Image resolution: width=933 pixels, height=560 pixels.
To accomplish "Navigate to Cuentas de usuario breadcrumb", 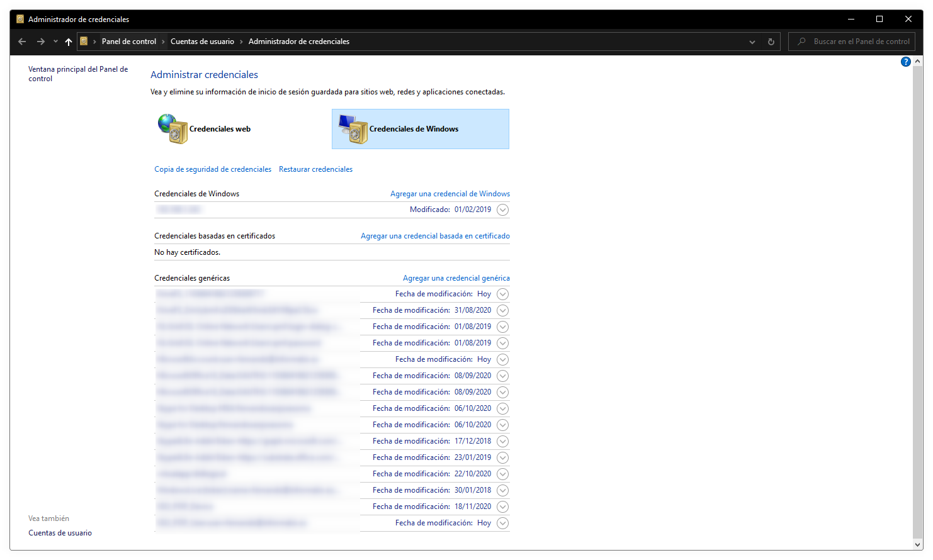I will click(x=202, y=41).
